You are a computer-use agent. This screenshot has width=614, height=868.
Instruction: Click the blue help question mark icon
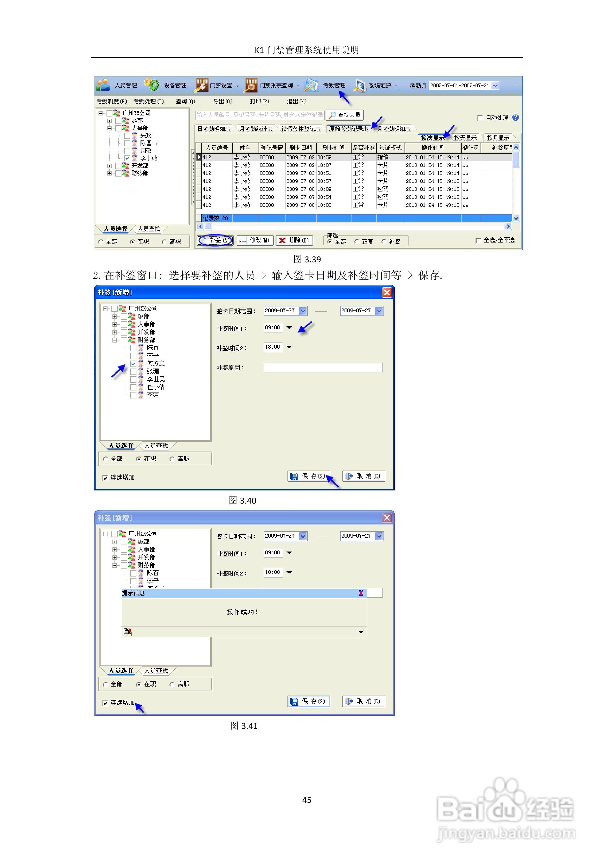(515, 118)
